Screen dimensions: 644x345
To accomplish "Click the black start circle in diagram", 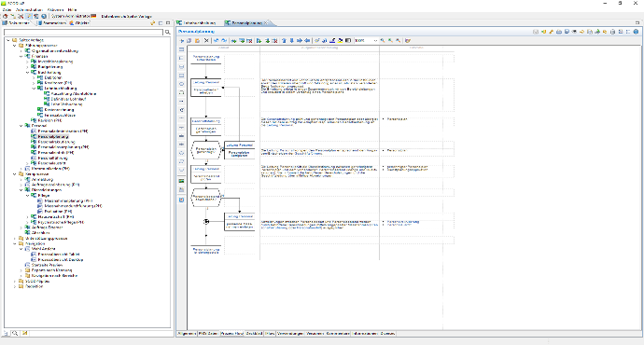I will [206, 222].
